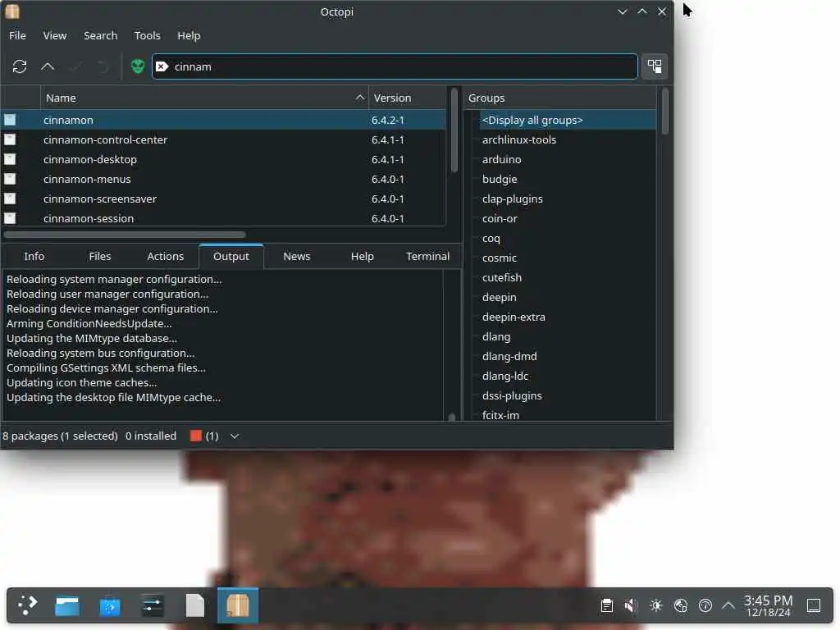This screenshot has width=840, height=630.
Task: Click the Octopi package taskbar icon
Action: tap(237, 606)
